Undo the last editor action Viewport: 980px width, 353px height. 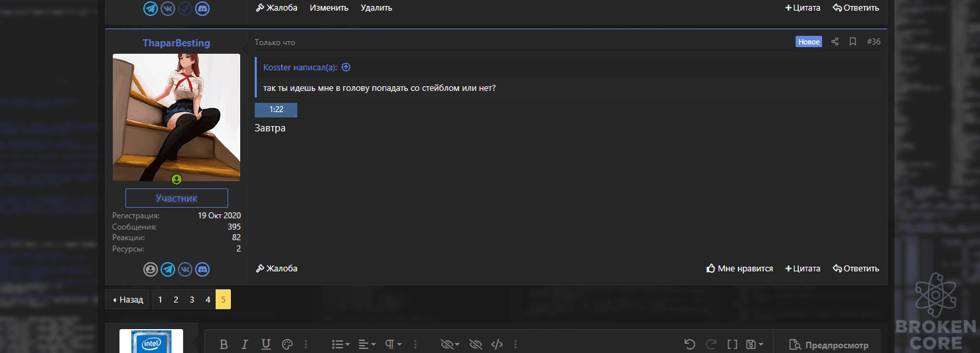689,344
